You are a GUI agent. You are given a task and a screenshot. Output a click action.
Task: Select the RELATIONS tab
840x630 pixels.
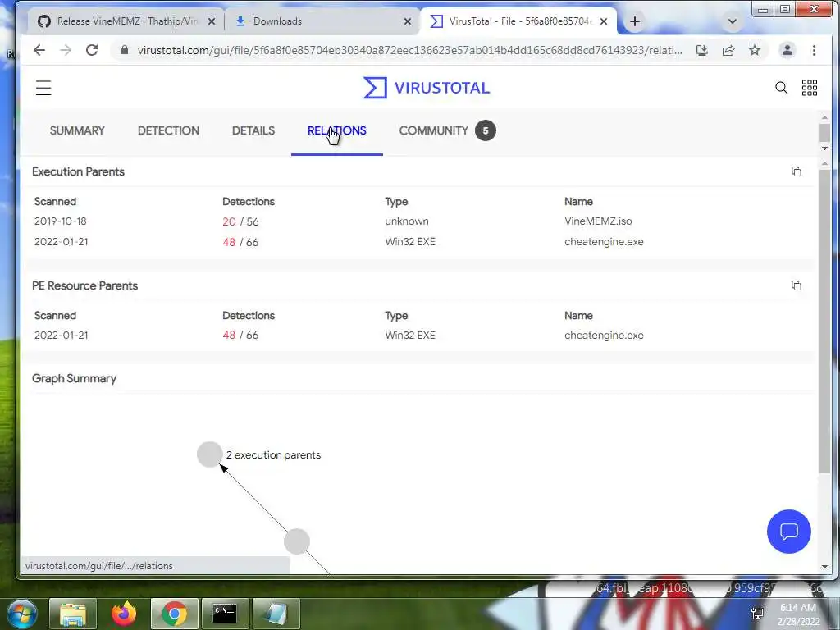click(x=337, y=130)
